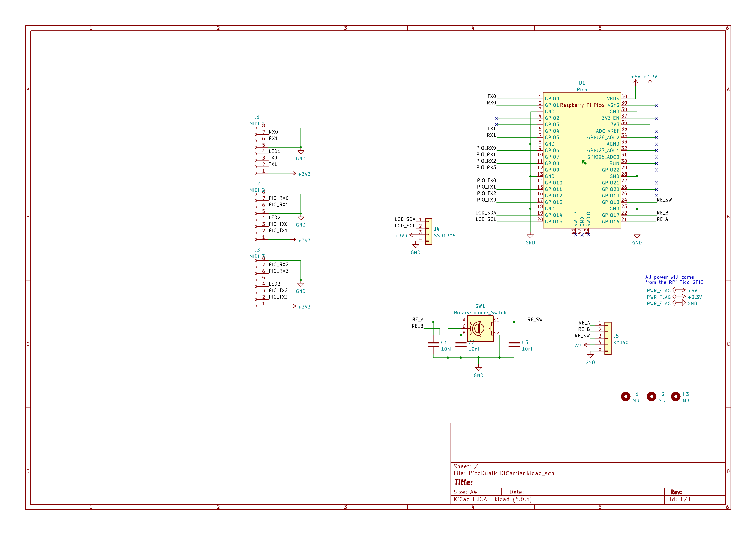Select the LED2 label on J2 connector

(x=274, y=218)
